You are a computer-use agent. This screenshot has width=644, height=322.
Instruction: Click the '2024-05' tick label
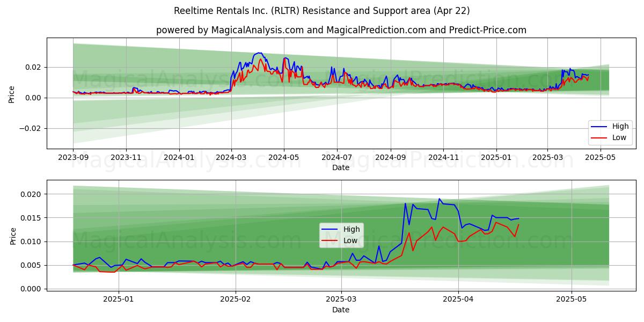(x=284, y=157)
